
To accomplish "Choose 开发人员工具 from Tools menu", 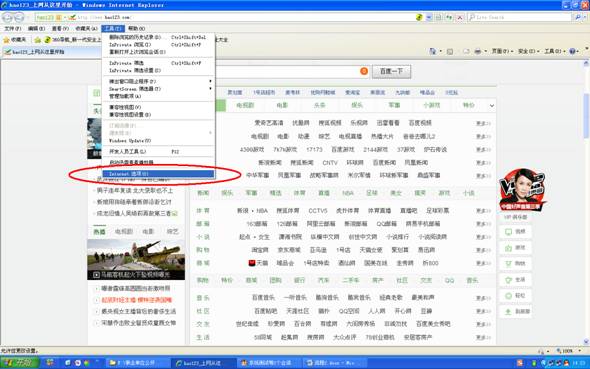I will (158, 152).
